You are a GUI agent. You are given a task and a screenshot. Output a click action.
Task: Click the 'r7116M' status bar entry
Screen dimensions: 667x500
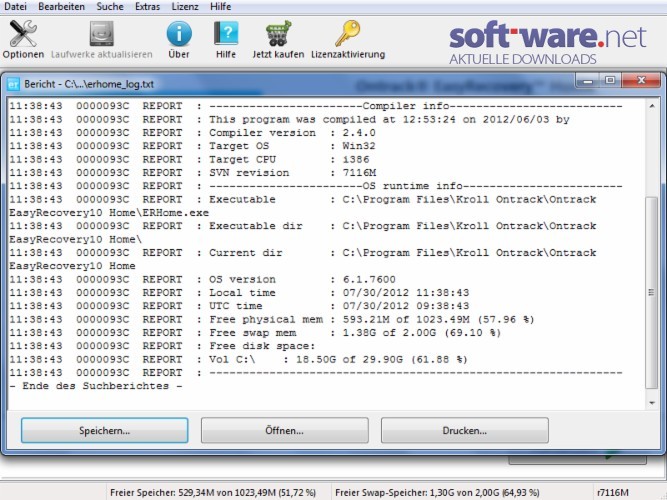click(613, 493)
